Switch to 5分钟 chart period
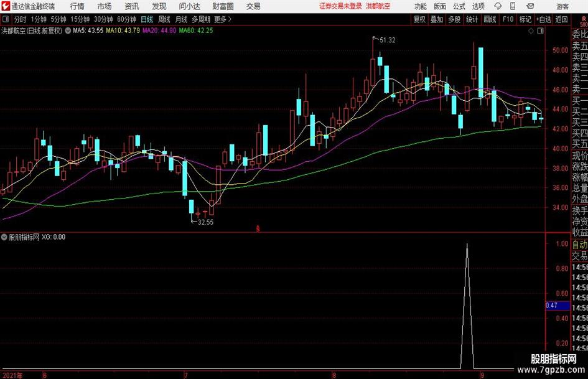 click(58, 19)
